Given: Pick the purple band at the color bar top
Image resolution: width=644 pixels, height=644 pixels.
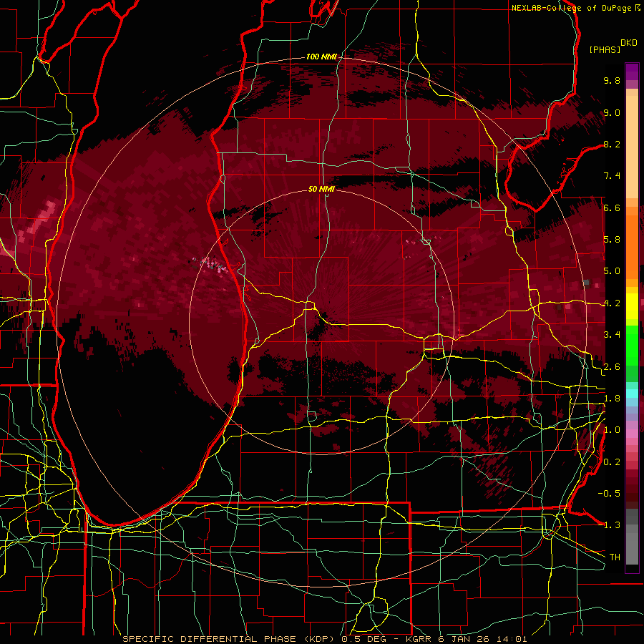Looking at the screenshot, I should [632, 72].
